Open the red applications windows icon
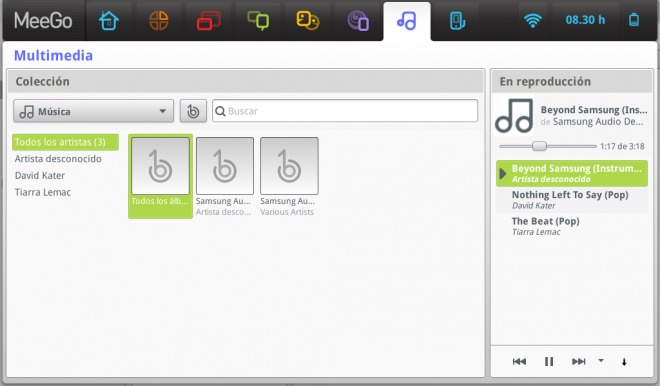This screenshot has width=660, height=386. point(208,21)
